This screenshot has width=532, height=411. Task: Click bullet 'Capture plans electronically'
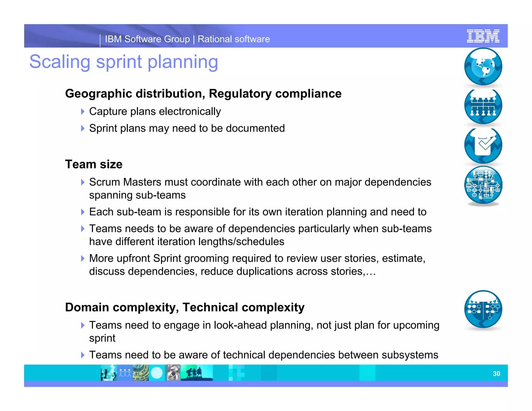tap(155, 111)
